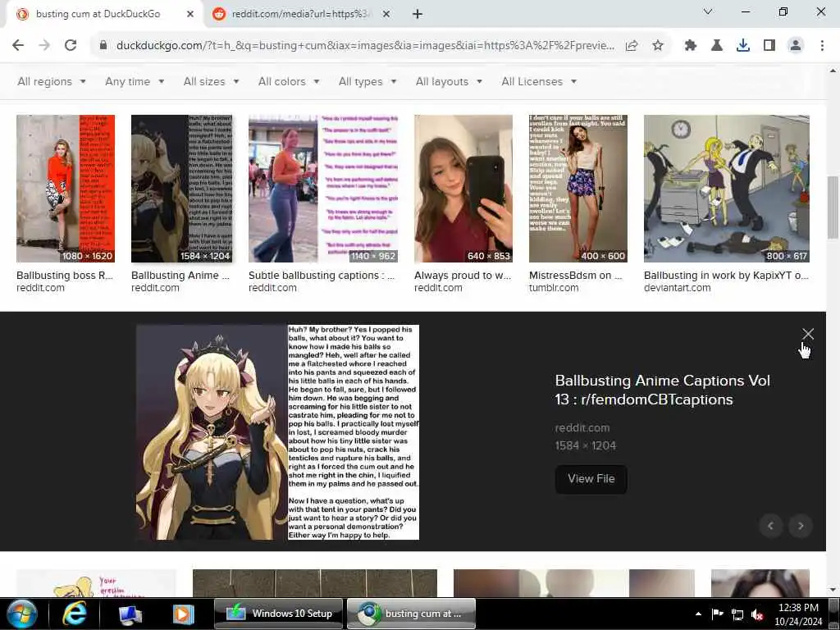Image resolution: width=840 pixels, height=630 pixels.
Task: Open the All types filter dropdown
Action: tap(367, 82)
